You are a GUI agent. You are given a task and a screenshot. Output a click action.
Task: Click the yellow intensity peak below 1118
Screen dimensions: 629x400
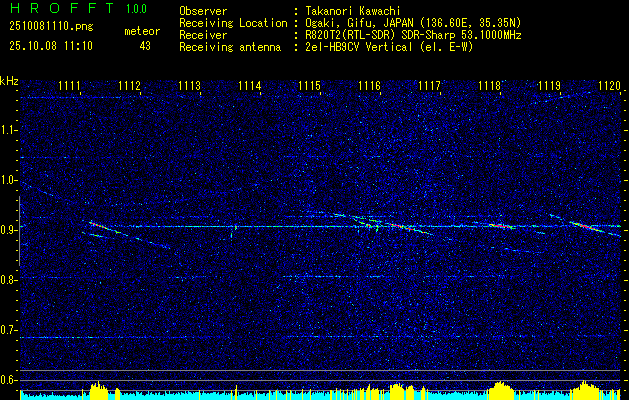point(500,390)
